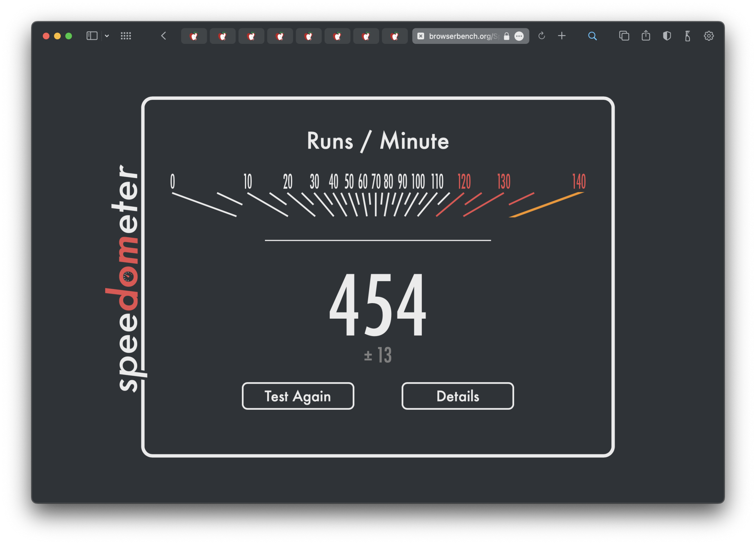Open the sidebar options dropdown arrow
Image resolution: width=756 pixels, height=545 pixels.
click(107, 36)
